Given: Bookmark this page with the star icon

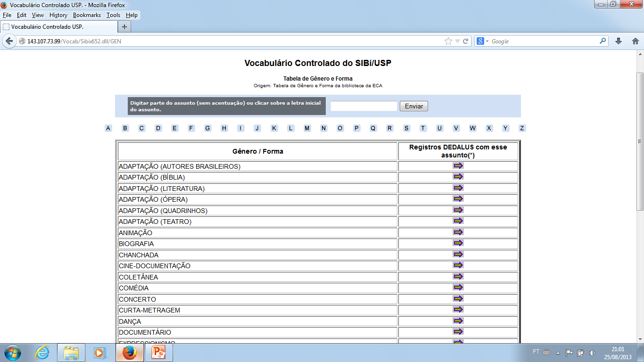Looking at the screenshot, I should (x=448, y=41).
